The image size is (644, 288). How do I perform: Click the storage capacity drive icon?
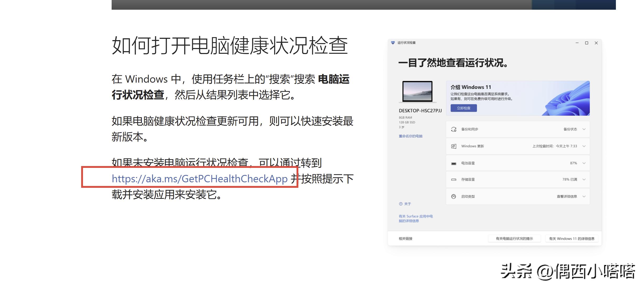pos(454,180)
